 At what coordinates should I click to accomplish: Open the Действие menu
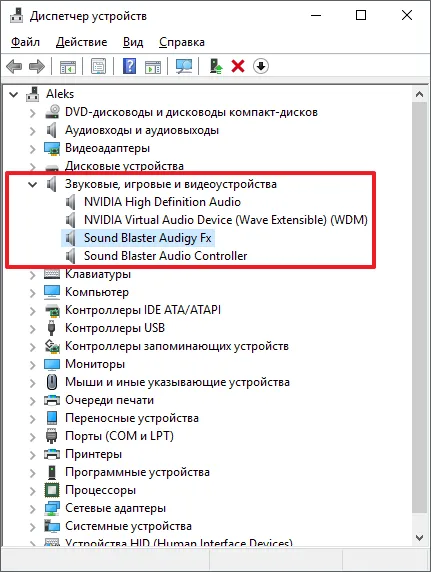81,42
